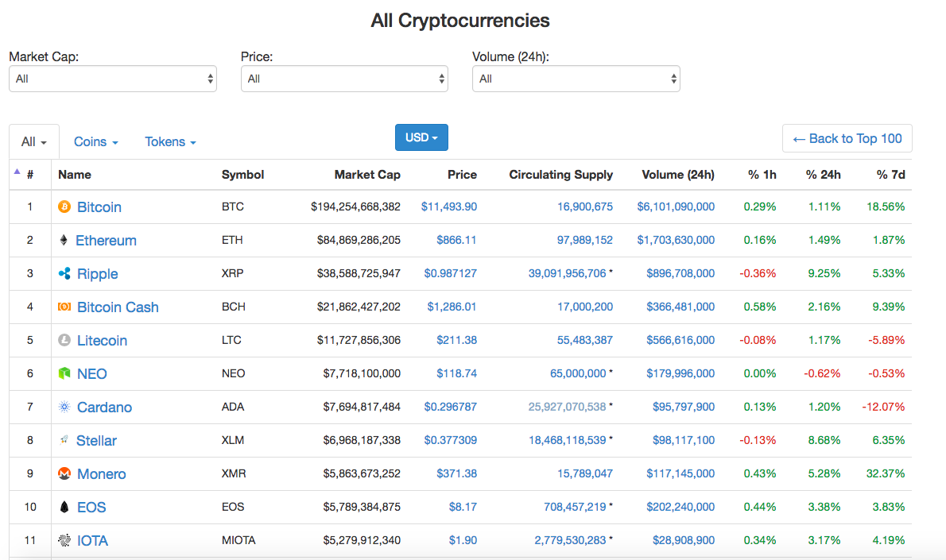
Task: Click the IOTA logo icon
Action: [64, 540]
